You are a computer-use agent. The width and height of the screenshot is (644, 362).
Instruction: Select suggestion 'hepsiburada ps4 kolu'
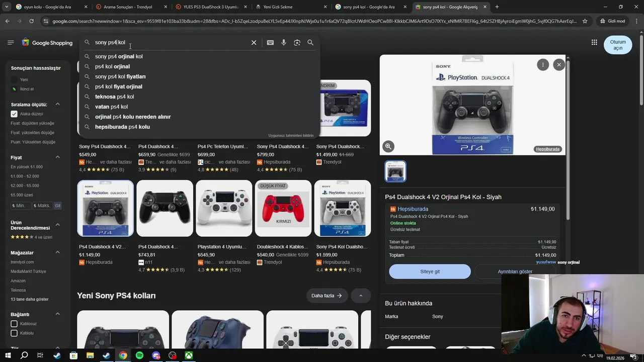[122, 127]
